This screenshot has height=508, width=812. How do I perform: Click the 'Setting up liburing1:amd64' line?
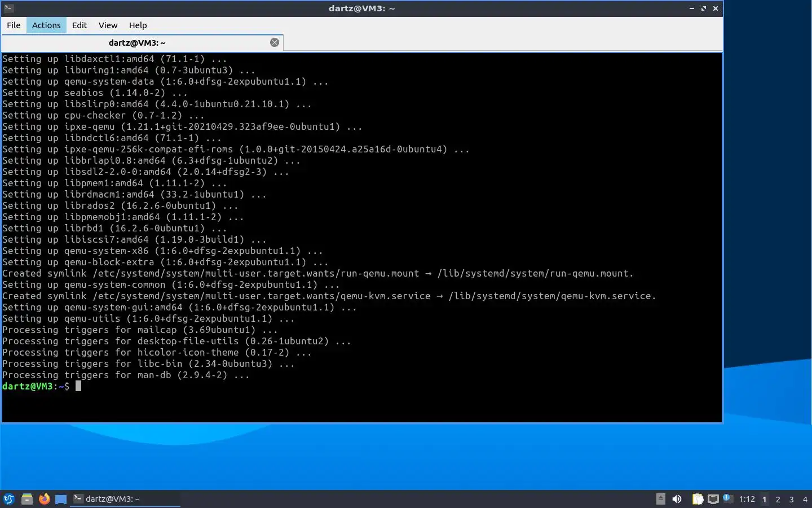pyautogui.click(x=129, y=70)
